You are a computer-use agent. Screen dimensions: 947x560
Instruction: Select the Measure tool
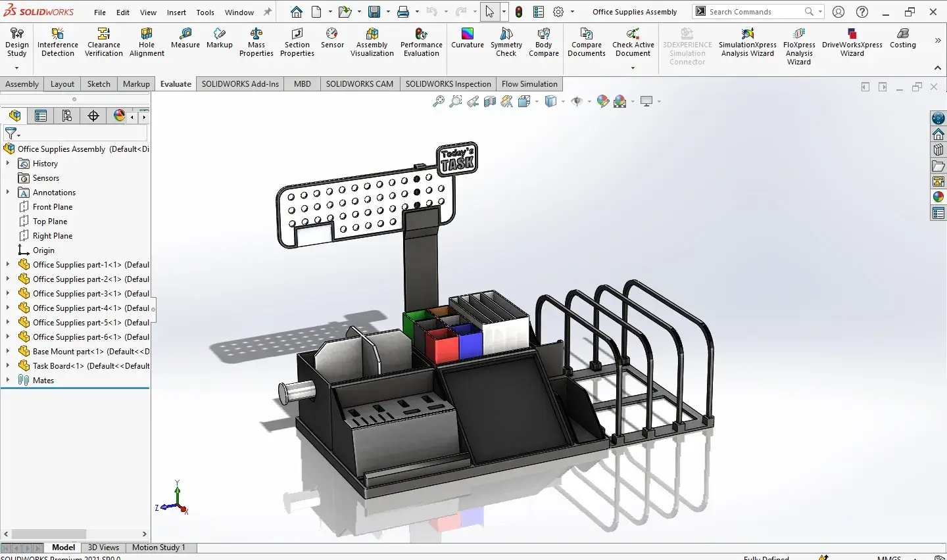(185, 39)
